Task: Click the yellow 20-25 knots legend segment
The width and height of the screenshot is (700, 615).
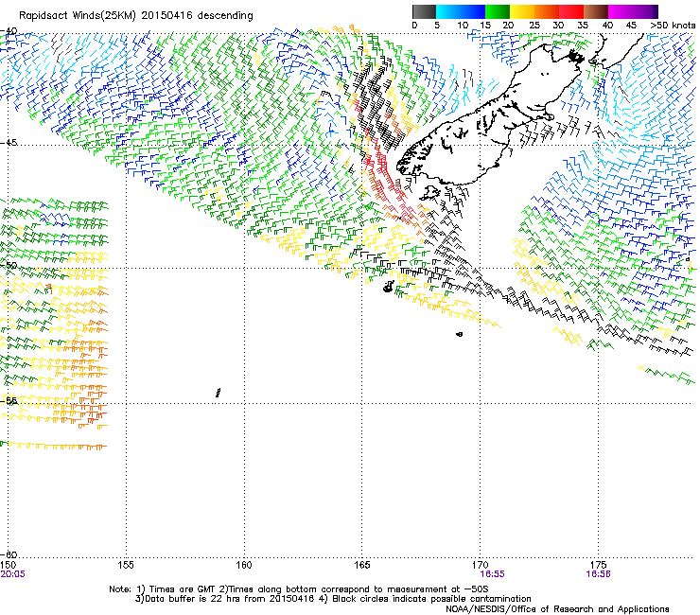Action: 522,11
